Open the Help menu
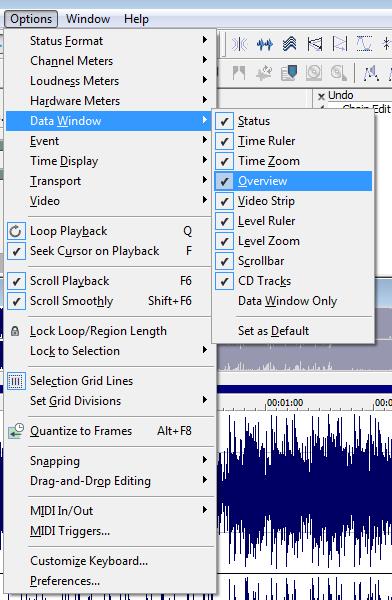This screenshot has height=600, width=392. pos(136,19)
